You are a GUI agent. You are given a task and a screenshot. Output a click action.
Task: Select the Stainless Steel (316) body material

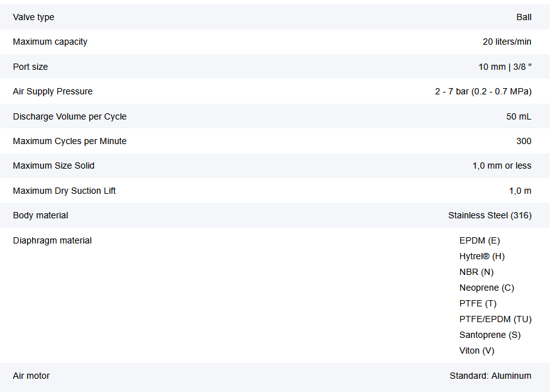tap(490, 215)
